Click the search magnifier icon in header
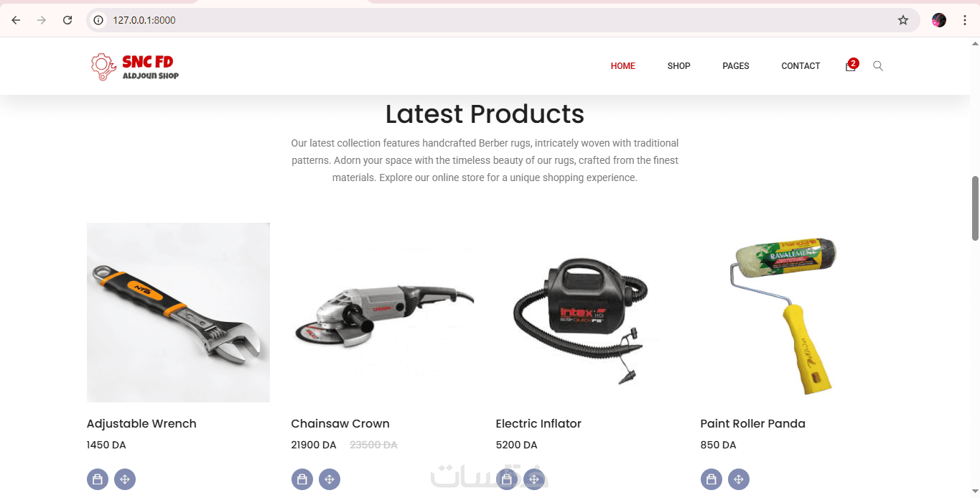This screenshot has height=498, width=980. pyautogui.click(x=878, y=65)
